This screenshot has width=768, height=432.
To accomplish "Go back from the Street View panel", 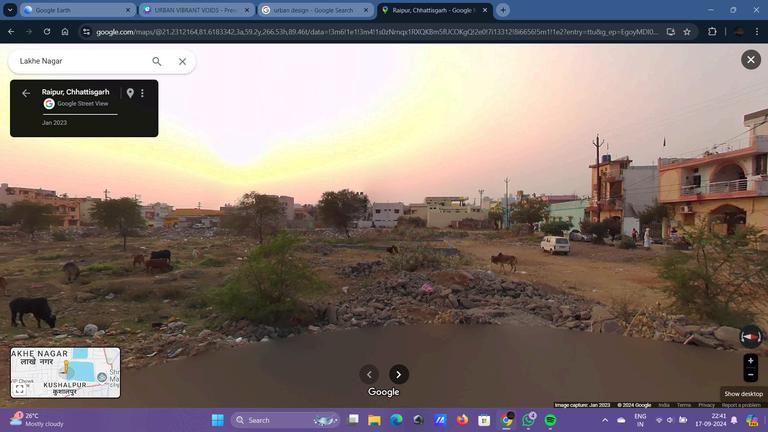I will point(26,93).
